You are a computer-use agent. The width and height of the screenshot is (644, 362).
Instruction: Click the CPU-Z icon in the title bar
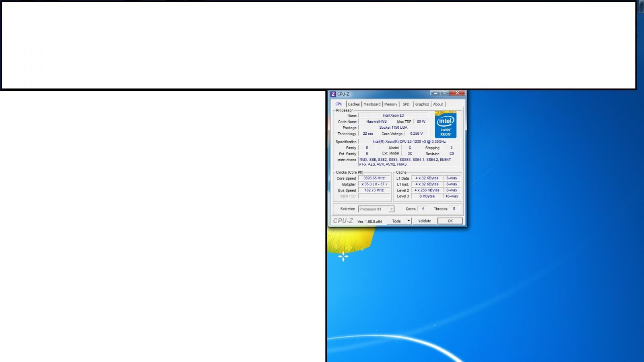tap(333, 94)
